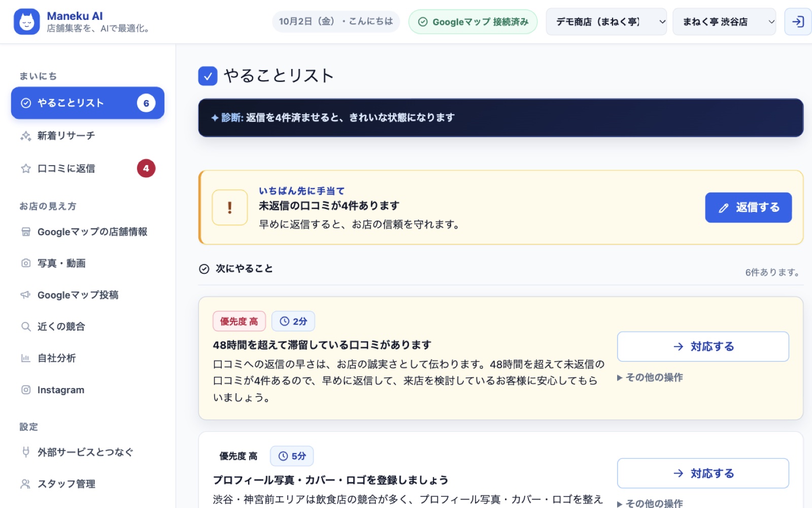Click the 未返信の口コミが4件あります heading

pyautogui.click(x=329, y=206)
